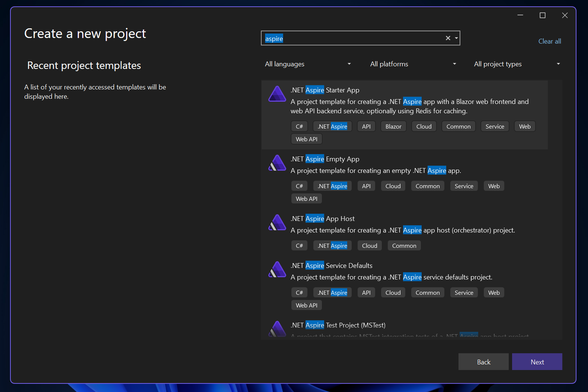Clear the search text with the X icon
Image resolution: width=588 pixels, height=392 pixels.
(x=448, y=38)
